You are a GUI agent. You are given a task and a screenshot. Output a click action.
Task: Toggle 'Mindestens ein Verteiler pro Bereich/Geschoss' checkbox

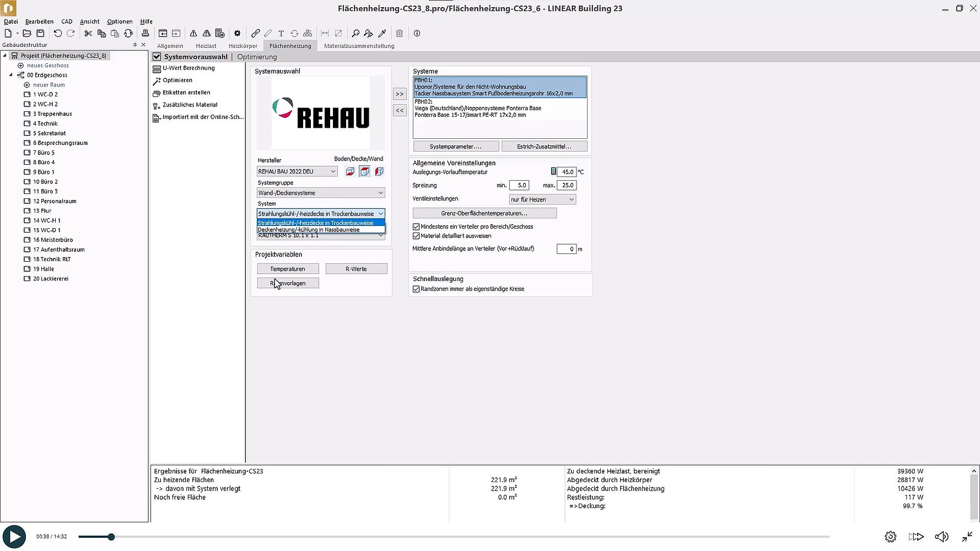pyautogui.click(x=417, y=226)
